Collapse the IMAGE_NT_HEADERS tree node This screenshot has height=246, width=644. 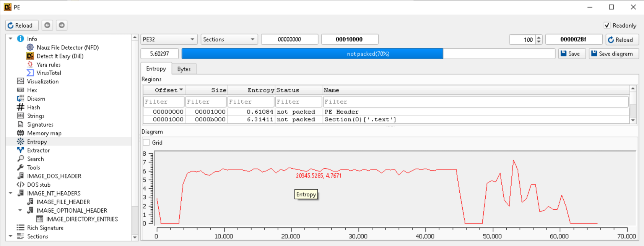(x=11, y=193)
